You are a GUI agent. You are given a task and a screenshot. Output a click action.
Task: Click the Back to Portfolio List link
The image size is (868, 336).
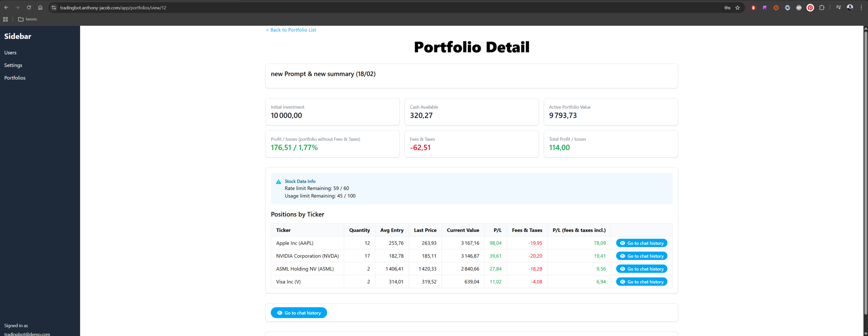291,30
